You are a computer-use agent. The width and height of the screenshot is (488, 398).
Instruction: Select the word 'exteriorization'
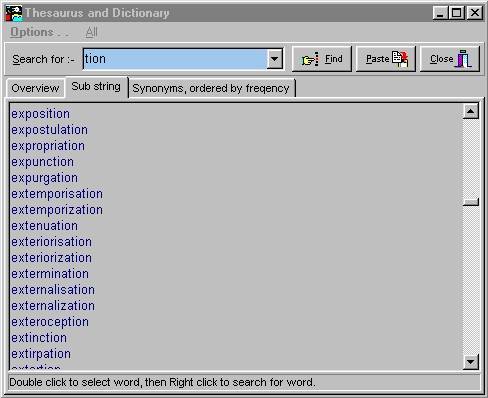tap(51, 258)
